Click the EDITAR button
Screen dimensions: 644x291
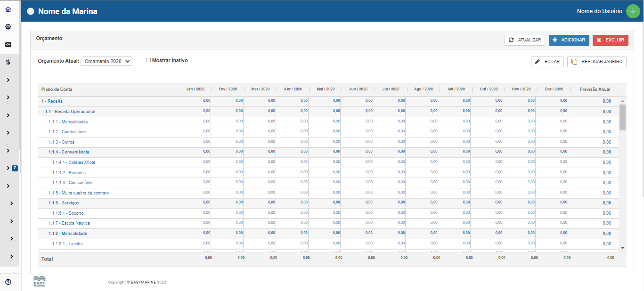547,62
